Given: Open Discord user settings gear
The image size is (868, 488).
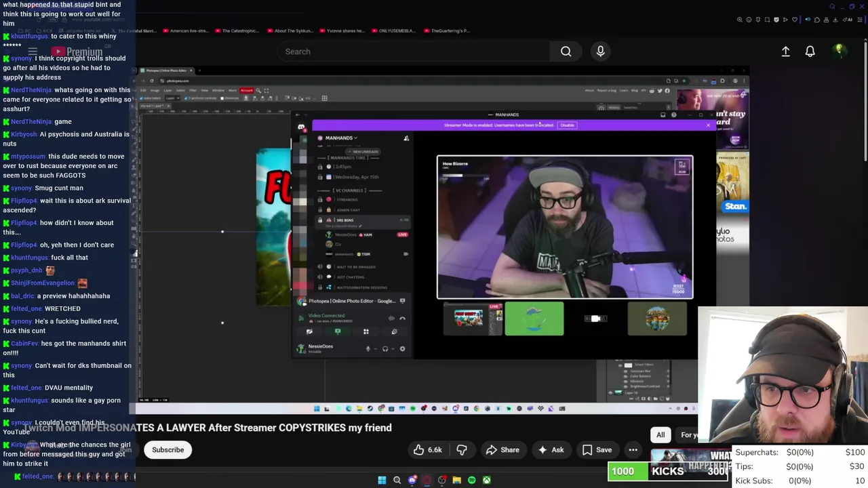Looking at the screenshot, I should tap(402, 349).
